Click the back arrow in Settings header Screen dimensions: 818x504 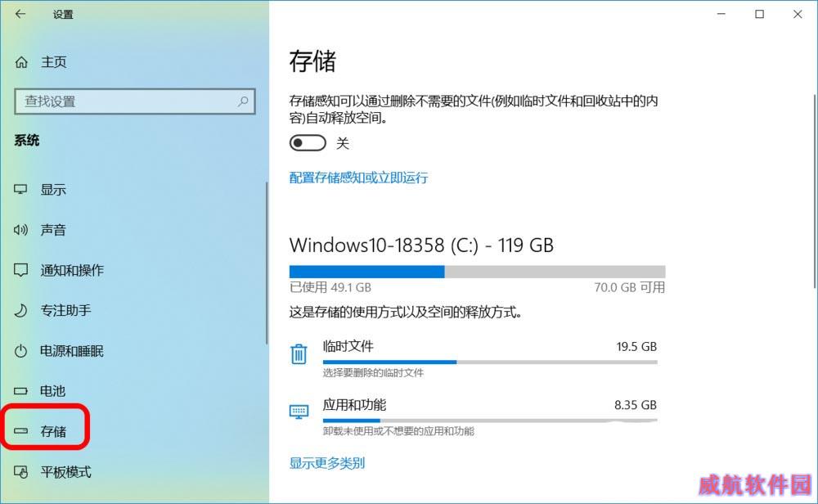(x=20, y=14)
